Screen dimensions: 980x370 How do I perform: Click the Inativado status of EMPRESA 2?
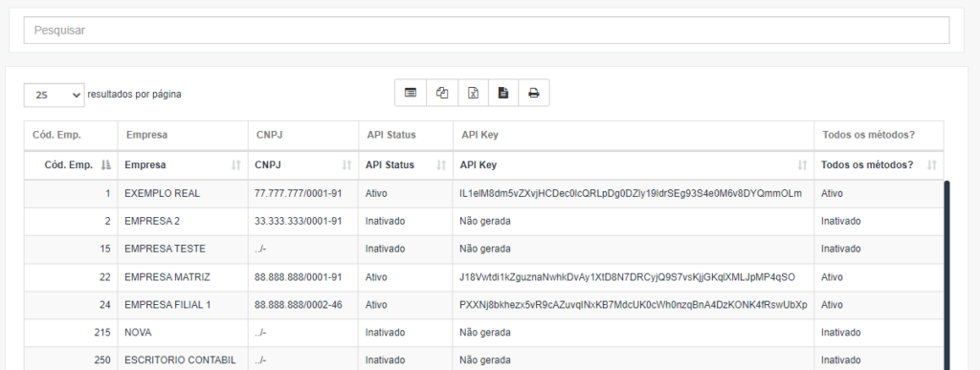[385, 221]
